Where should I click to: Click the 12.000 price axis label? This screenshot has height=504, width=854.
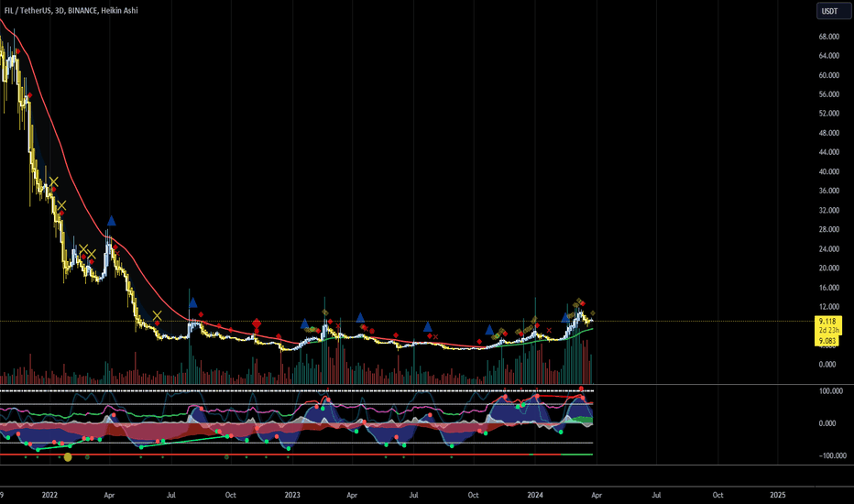(x=828, y=307)
